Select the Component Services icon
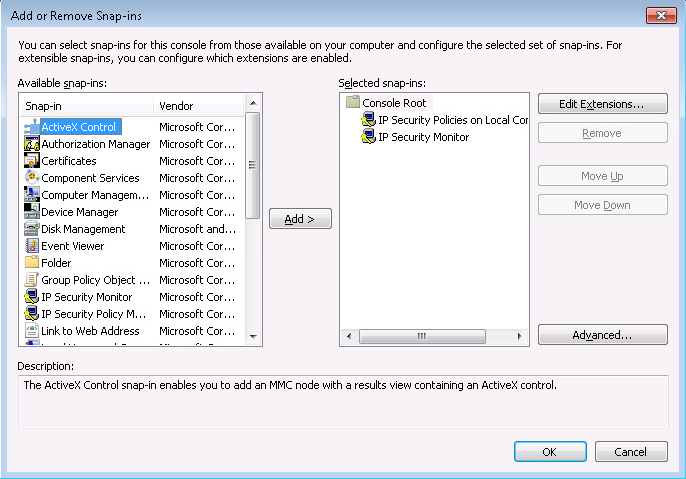The image size is (686, 479). (x=31, y=178)
